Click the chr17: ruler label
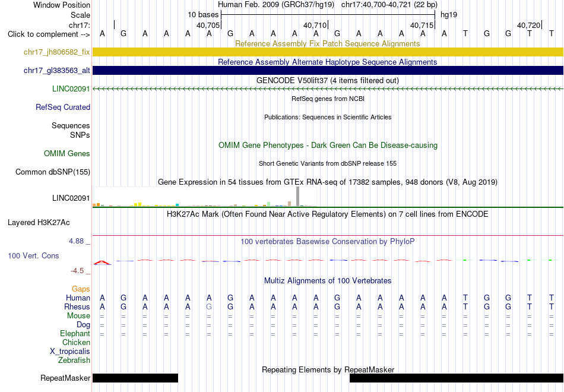Image resolution: width=564 pixels, height=392 pixels. point(80,25)
